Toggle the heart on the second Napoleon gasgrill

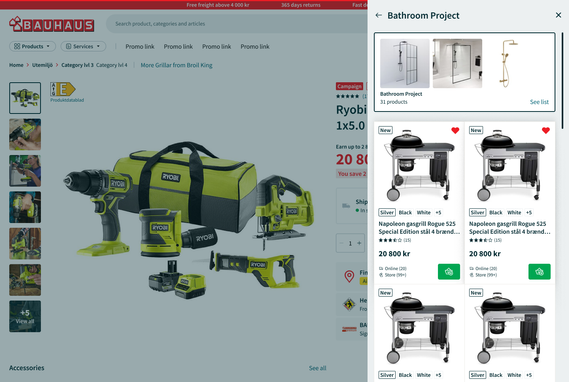pyautogui.click(x=546, y=131)
